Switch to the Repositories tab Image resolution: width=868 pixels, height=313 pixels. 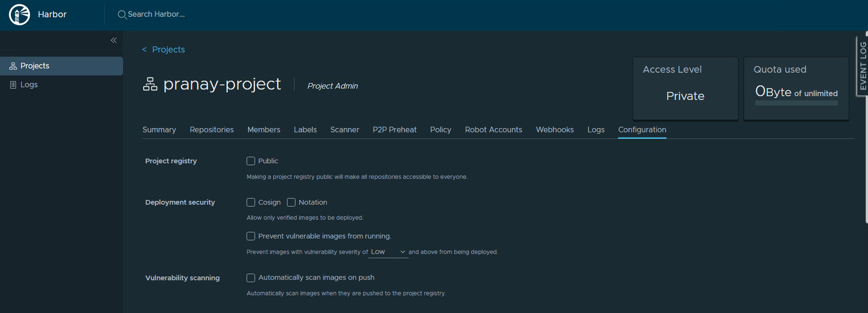click(212, 130)
